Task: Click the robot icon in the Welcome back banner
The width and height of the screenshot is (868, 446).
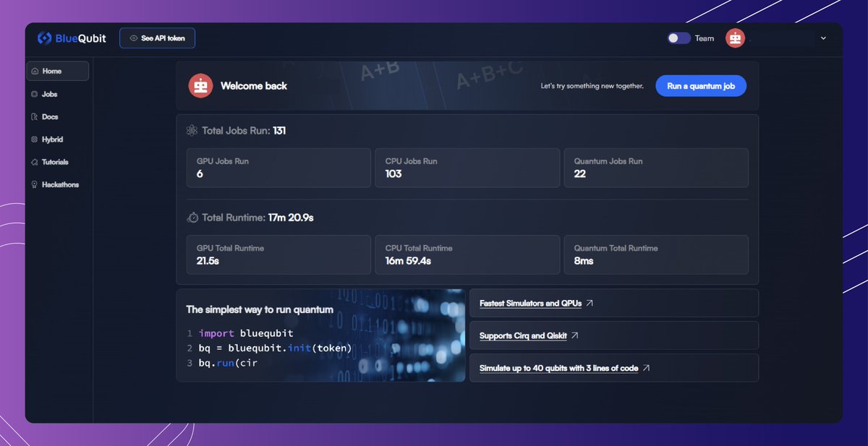Action: tap(200, 85)
